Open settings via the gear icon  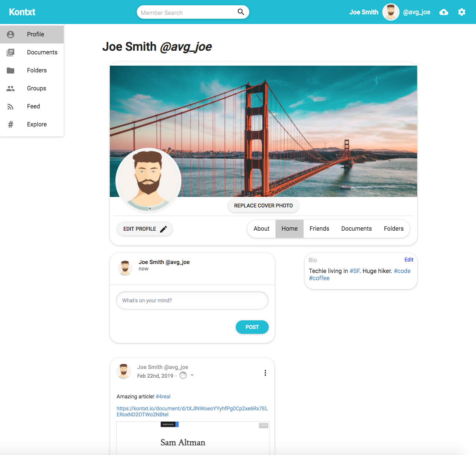pyautogui.click(x=462, y=12)
